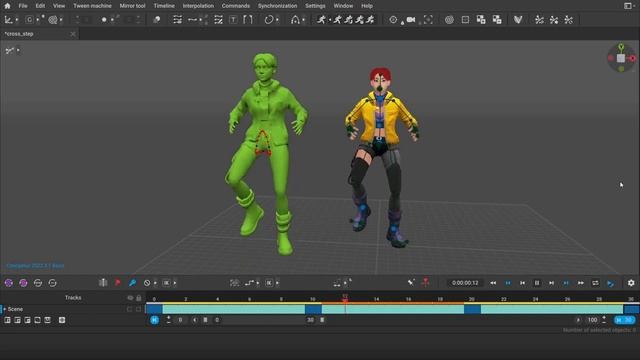Click the home icon in menu bar

[7, 6]
